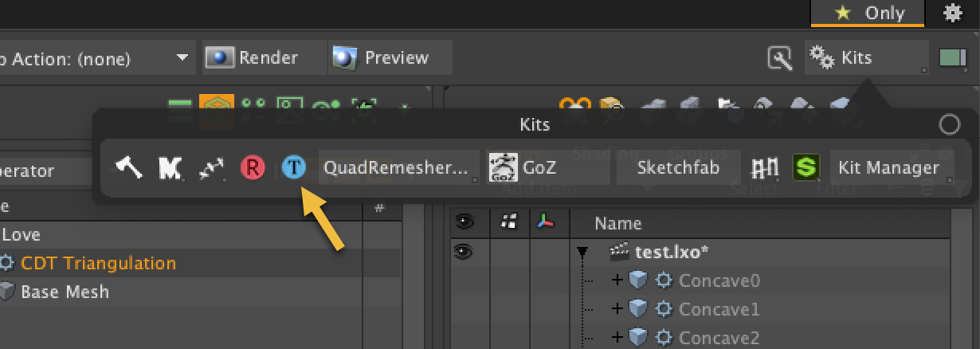
Task: Open the wrench search icon
Action: (780, 57)
